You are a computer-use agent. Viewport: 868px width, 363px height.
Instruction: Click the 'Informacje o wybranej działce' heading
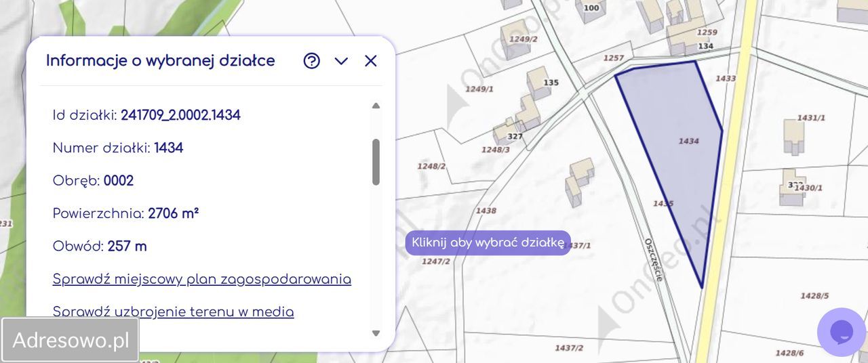(x=161, y=61)
